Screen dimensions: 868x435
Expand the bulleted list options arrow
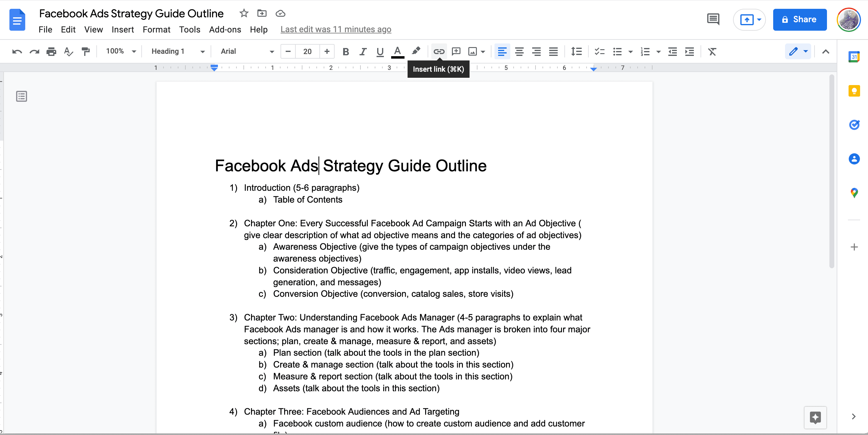630,52
